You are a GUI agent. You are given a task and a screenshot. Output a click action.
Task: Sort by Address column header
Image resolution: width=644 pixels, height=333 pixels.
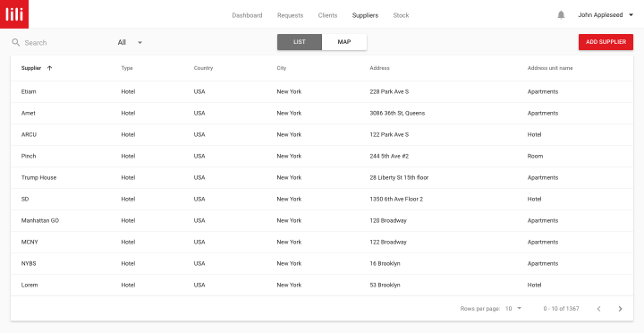(x=379, y=68)
